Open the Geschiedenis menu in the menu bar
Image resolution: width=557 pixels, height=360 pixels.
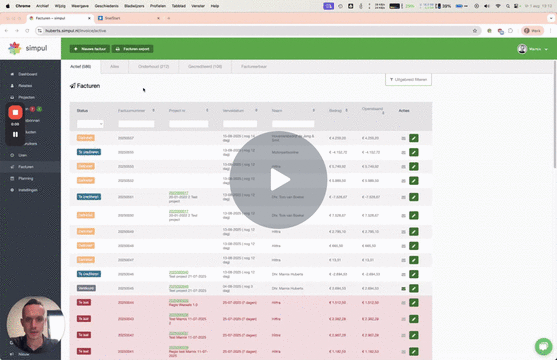tap(107, 6)
